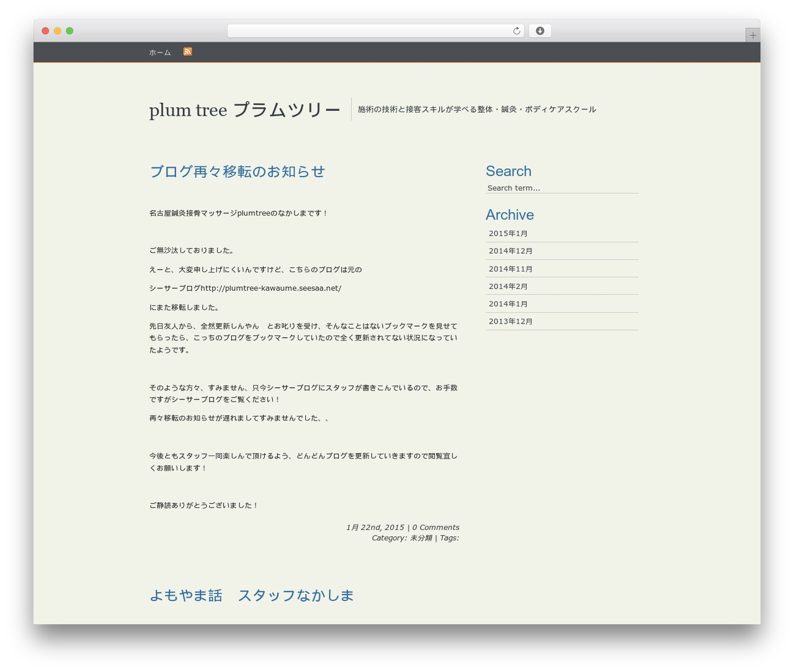Add a new browser tab
794x672 pixels.
tap(752, 35)
